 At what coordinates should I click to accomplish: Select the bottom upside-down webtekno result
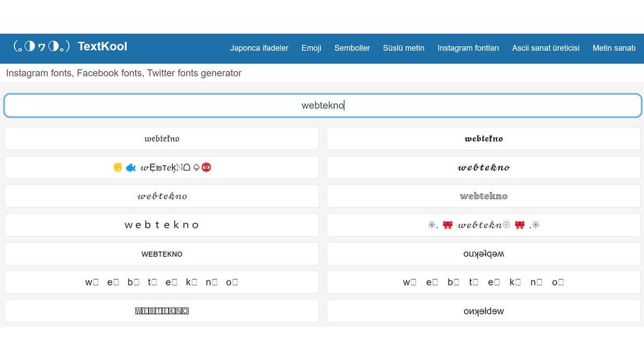pos(484,311)
